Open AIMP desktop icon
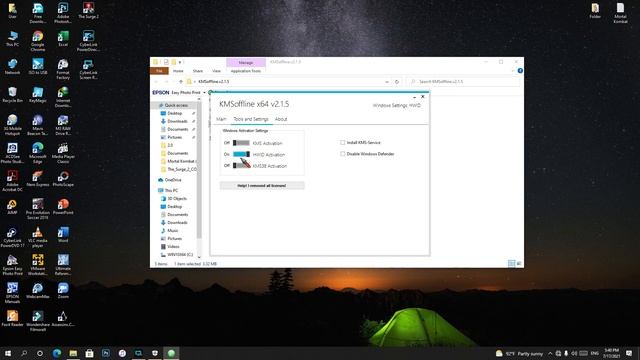The height and width of the screenshot is (360, 640). (x=12, y=207)
